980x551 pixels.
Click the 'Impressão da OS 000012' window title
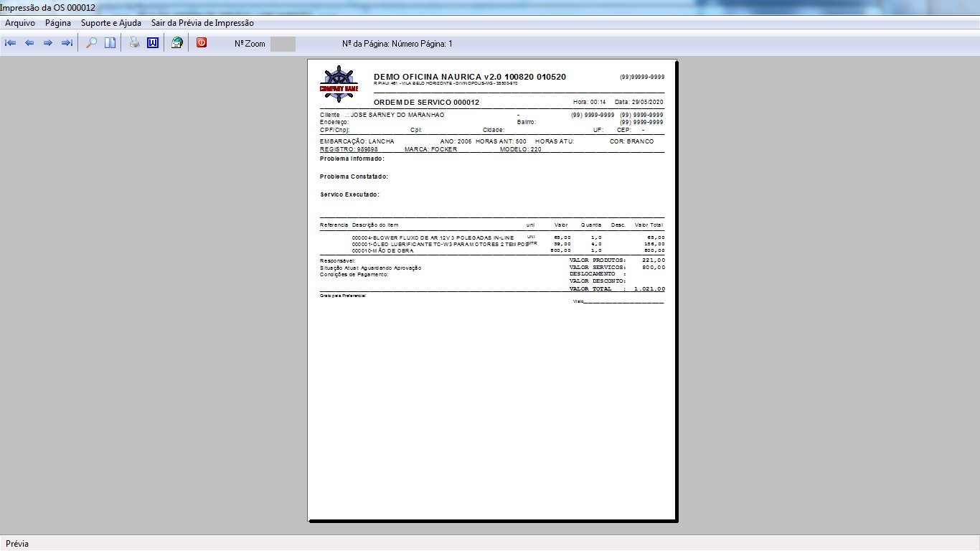pyautogui.click(x=47, y=7)
